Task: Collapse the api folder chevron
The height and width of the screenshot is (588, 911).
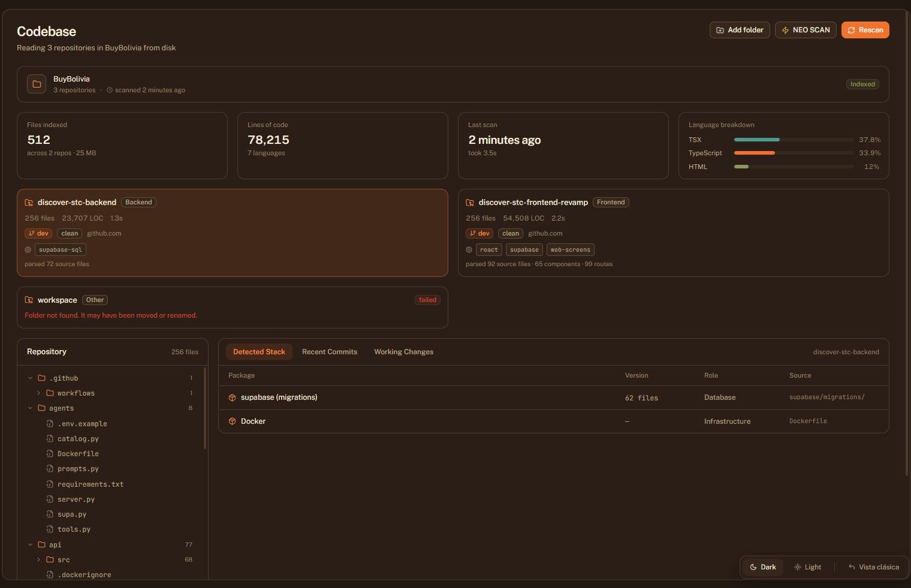Action: (30, 545)
